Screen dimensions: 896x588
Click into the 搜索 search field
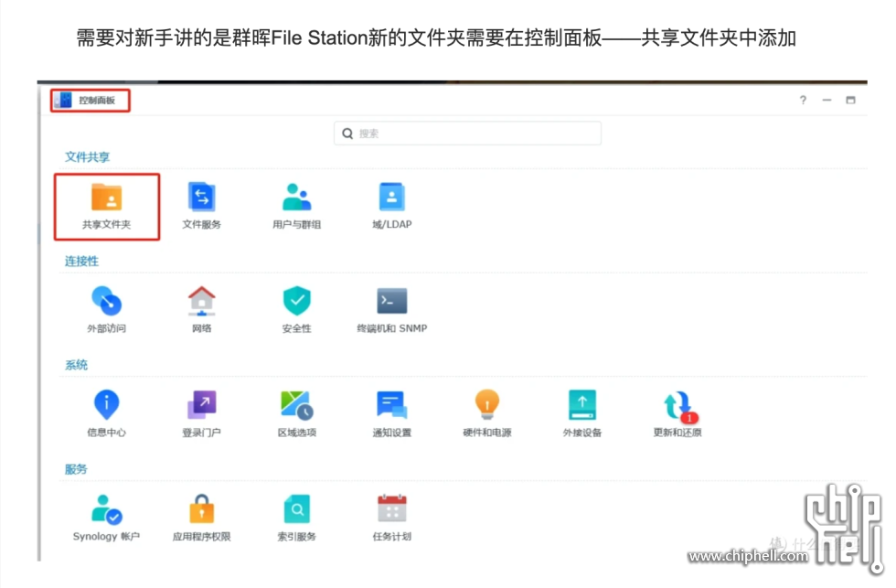point(467,134)
